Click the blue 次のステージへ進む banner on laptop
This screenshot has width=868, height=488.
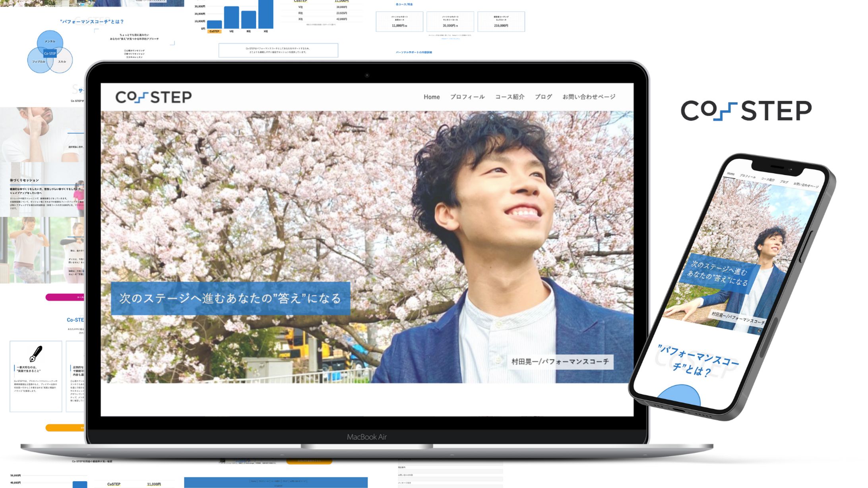coord(230,298)
